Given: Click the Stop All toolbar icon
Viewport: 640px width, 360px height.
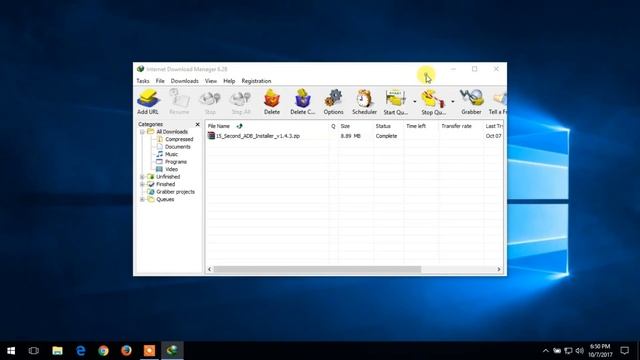Looking at the screenshot, I should (x=241, y=101).
